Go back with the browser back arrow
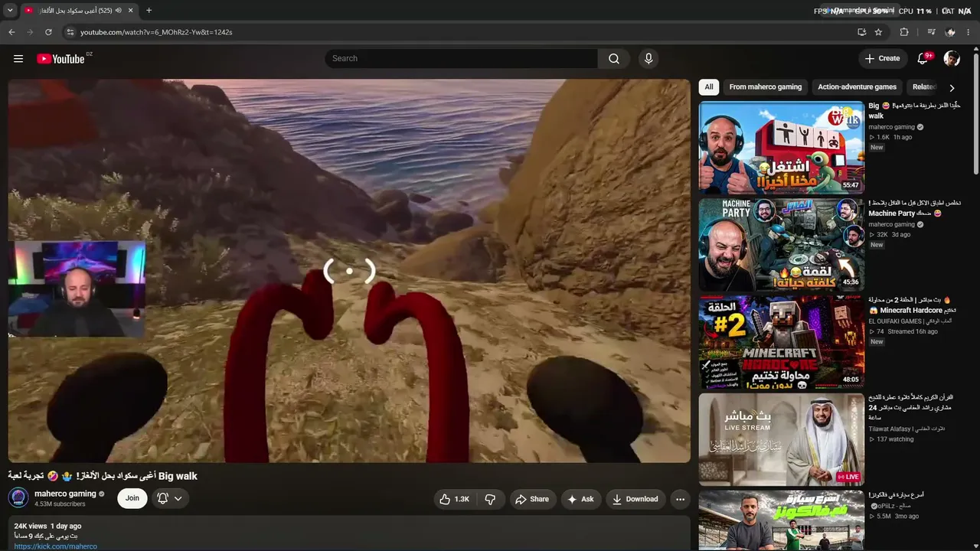 point(11,32)
